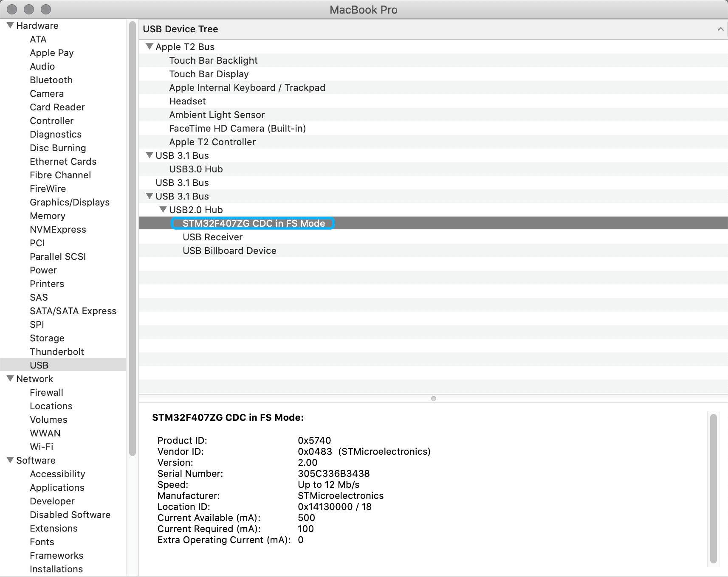728x577 pixels.
Task: Select STM32F407ZG CDC in FS Mode
Action: click(434, 223)
